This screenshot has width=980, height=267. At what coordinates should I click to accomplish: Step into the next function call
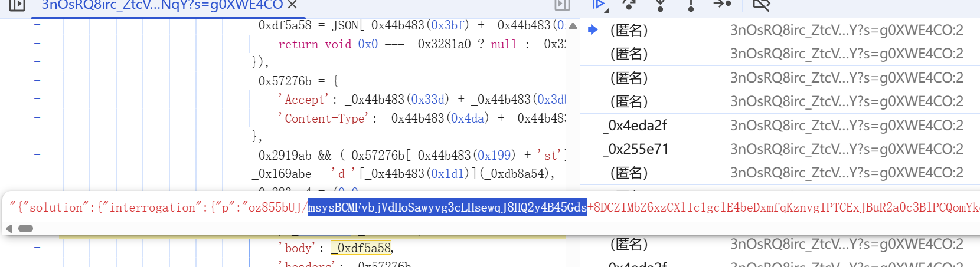point(660,5)
